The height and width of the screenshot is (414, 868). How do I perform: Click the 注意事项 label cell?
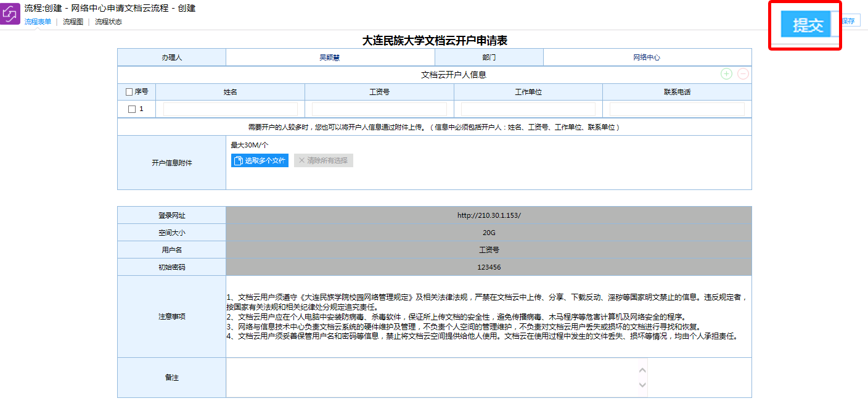(x=171, y=317)
